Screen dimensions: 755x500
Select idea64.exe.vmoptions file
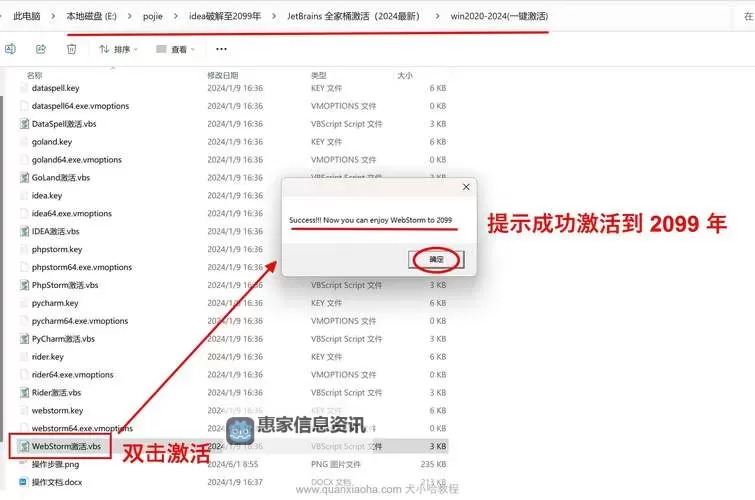coord(72,213)
